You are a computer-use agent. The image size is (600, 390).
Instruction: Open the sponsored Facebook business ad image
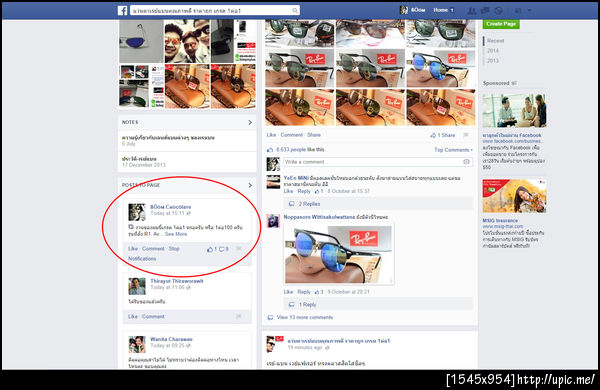pos(514,110)
